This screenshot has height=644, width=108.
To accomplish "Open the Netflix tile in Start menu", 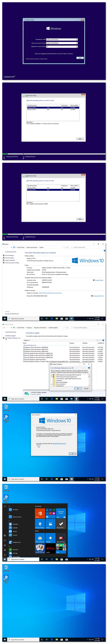I will (50, 548).
